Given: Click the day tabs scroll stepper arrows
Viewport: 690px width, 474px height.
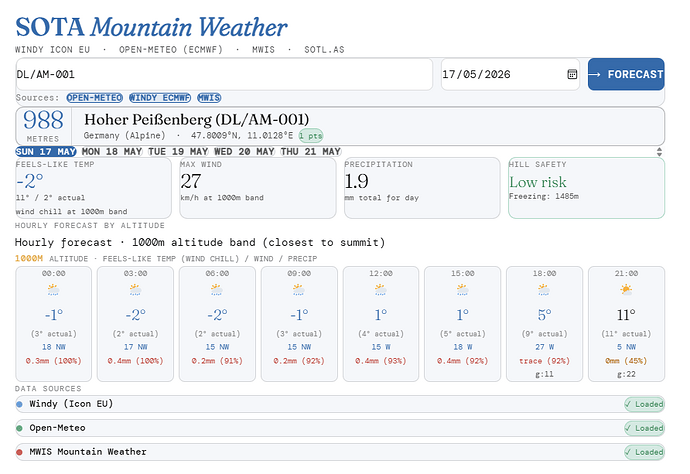Looking at the screenshot, I should (x=659, y=152).
